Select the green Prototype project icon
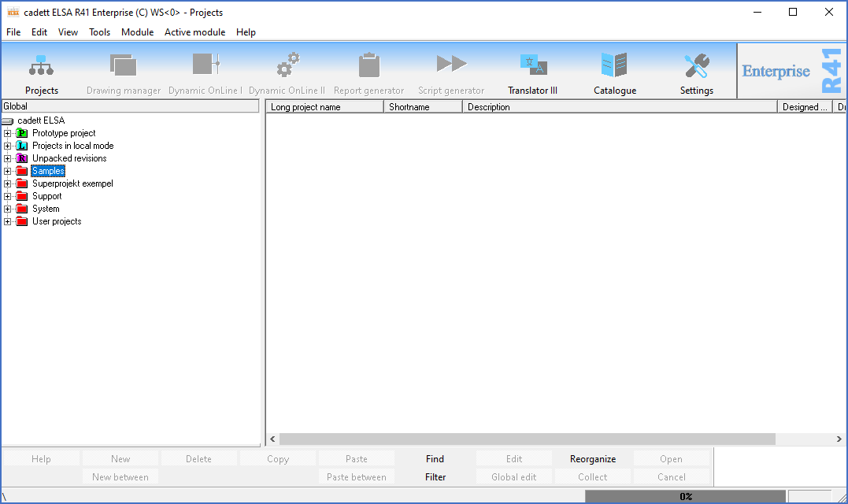Image resolution: width=848 pixels, height=504 pixels. (22, 133)
